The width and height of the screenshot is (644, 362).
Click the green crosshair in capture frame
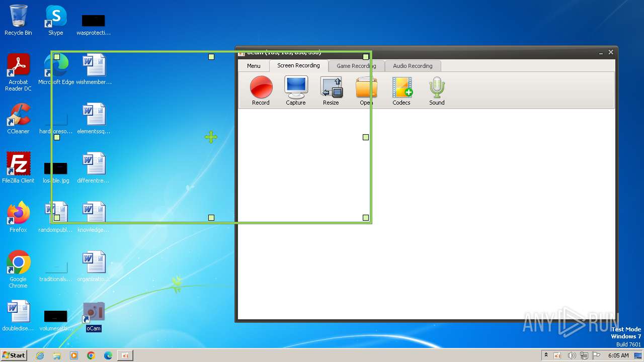point(211,137)
